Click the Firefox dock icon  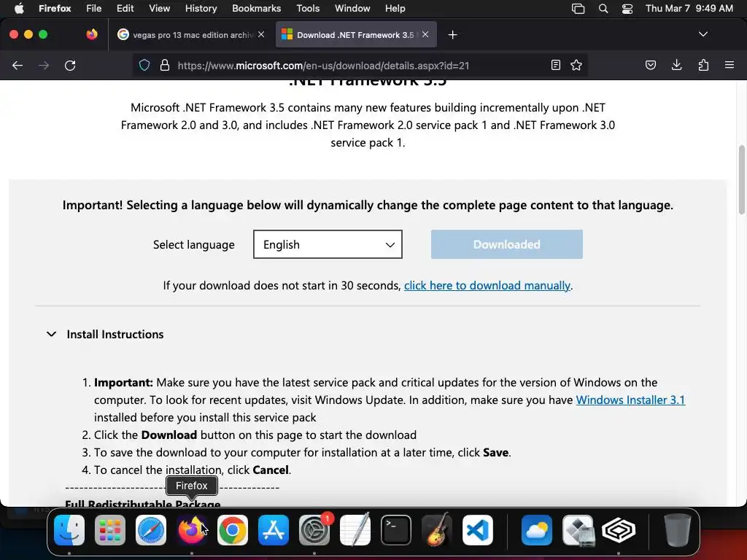point(192,530)
